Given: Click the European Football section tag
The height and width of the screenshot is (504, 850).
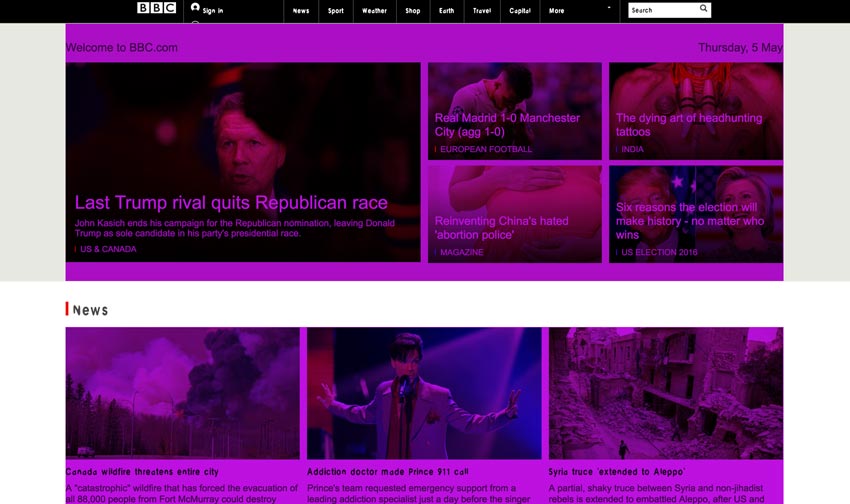Looking at the screenshot, I should 486,149.
